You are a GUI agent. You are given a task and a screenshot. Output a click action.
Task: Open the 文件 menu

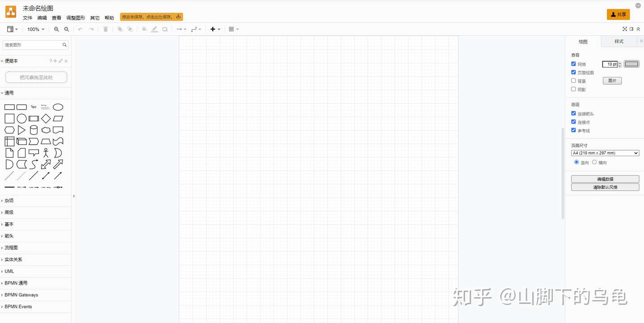pos(28,18)
